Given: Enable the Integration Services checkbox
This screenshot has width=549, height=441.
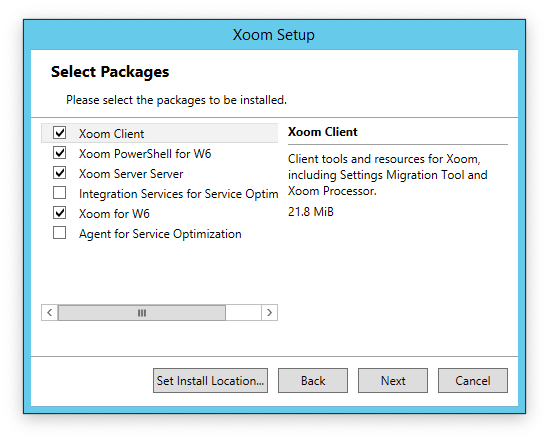Looking at the screenshot, I should pos(60,192).
